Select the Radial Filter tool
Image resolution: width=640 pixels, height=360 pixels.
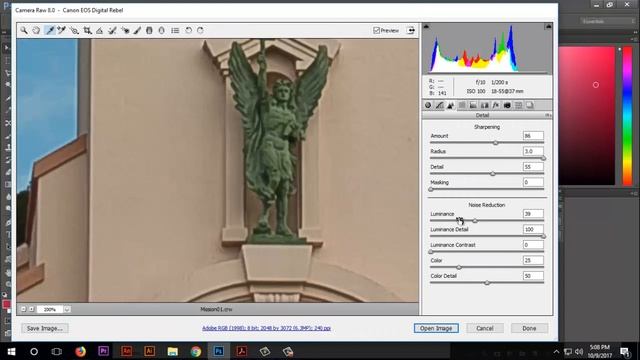click(162, 30)
